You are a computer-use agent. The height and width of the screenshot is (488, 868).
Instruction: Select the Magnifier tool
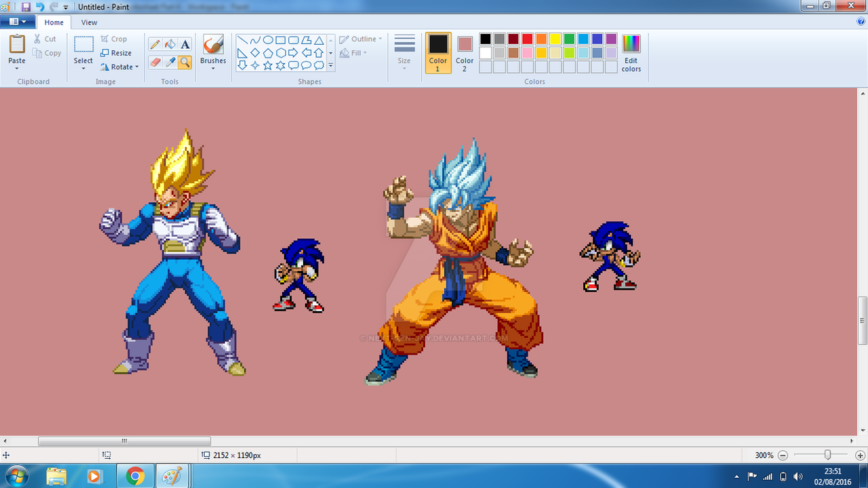(185, 62)
